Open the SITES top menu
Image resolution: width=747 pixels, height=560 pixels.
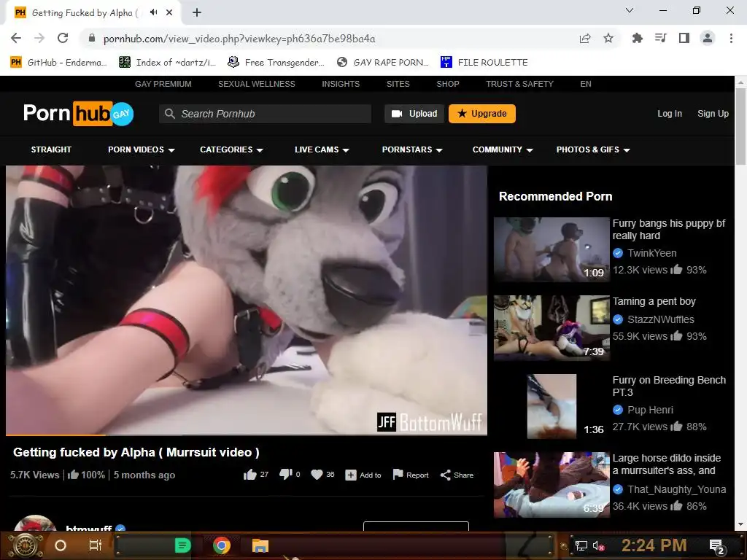point(398,84)
